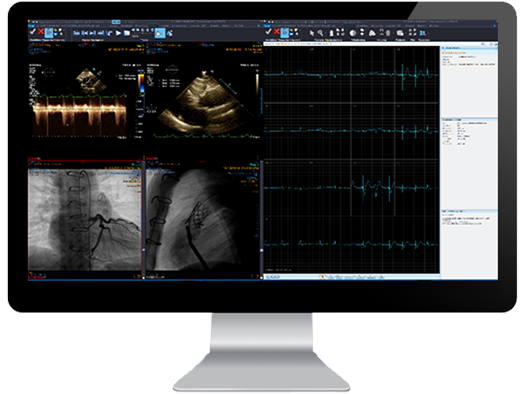Screen dimensions: 526x394
Task: Click the trash bin icon in ECG toolbar
Action: (388, 33)
